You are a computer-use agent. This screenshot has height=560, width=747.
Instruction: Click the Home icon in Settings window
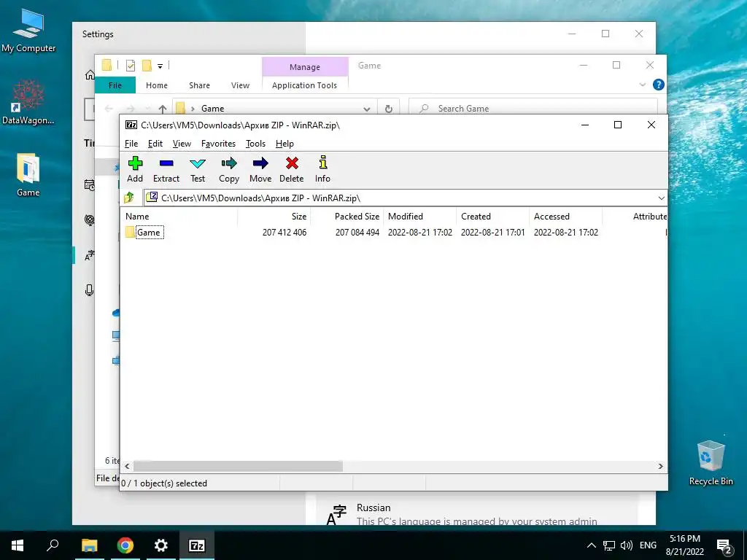tap(90, 75)
